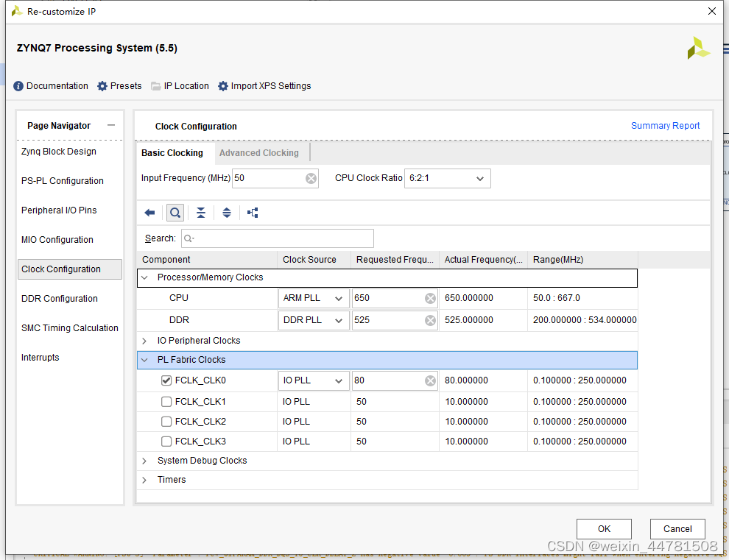Click the Range(MHz) column header
The height and width of the screenshot is (560, 729).
pos(582,260)
